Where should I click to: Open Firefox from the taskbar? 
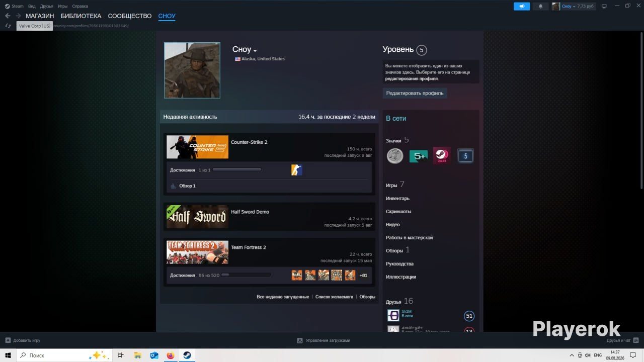(x=170, y=355)
